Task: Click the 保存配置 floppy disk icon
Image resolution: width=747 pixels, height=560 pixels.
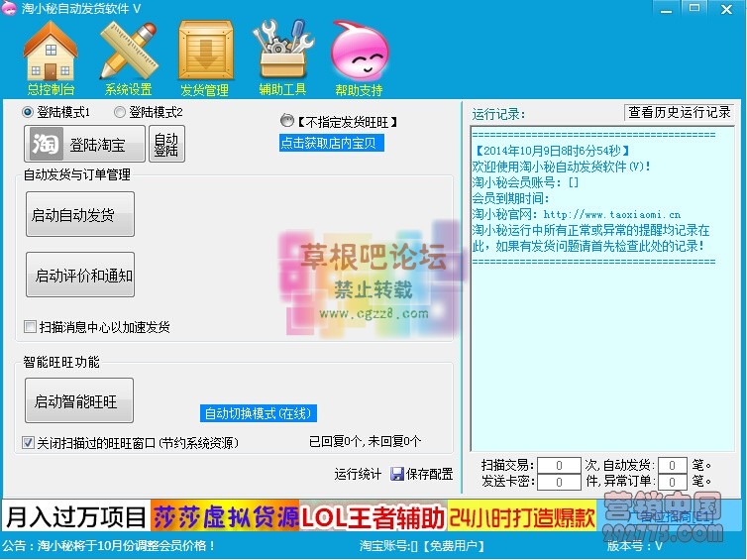Action: click(397, 475)
